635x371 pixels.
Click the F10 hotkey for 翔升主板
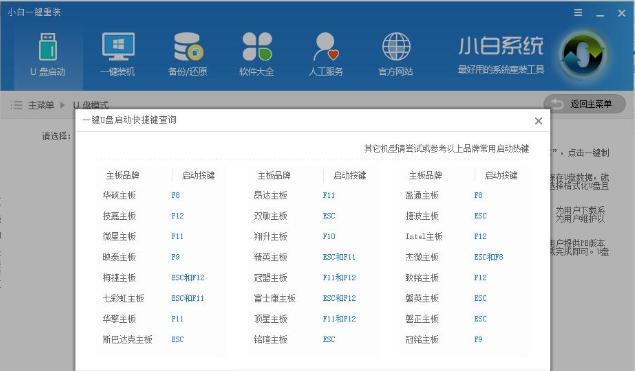pyautogui.click(x=329, y=236)
